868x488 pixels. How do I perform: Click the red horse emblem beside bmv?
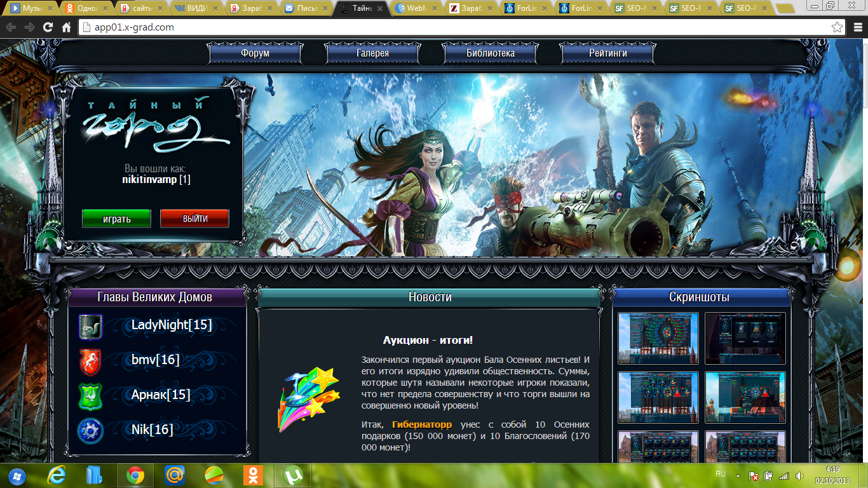90,362
